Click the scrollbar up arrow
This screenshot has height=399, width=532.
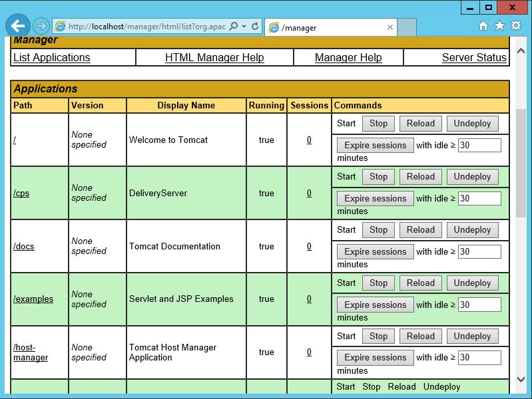pos(521,51)
